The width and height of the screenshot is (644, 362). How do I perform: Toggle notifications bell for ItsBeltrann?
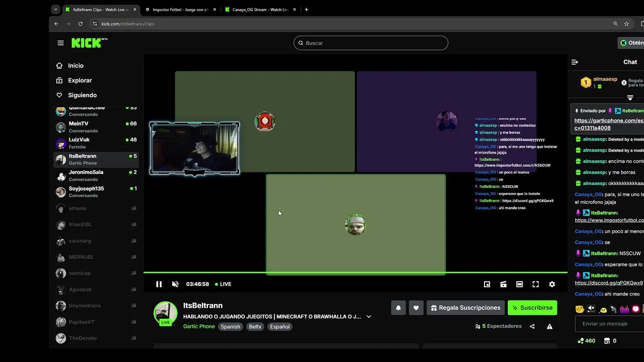[x=398, y=308]
